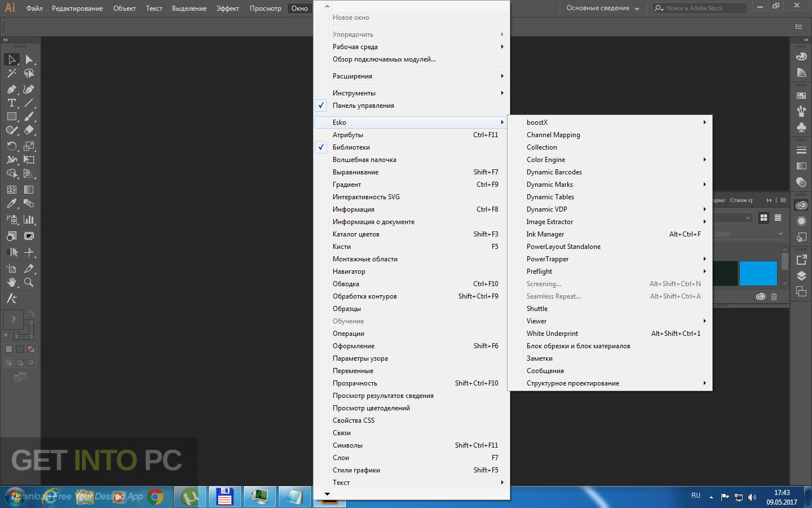Choose the Zoom tool in toolbar
The image size is (812, 508).
pos(29,282)
